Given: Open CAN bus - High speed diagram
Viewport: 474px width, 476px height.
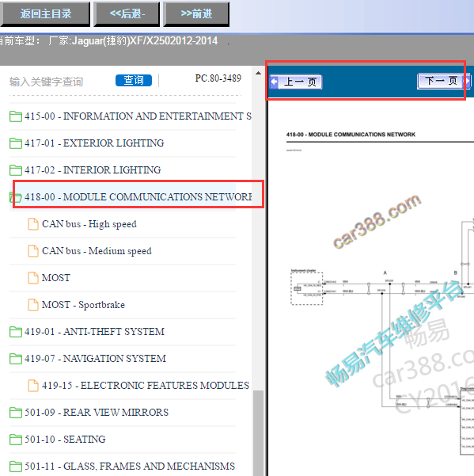Looking at the screenshot, I should (x=89, y=224).
